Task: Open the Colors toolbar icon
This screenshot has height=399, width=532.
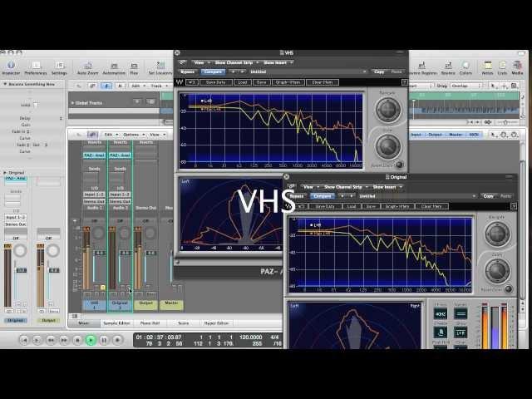Action: [x=465, y=66]
